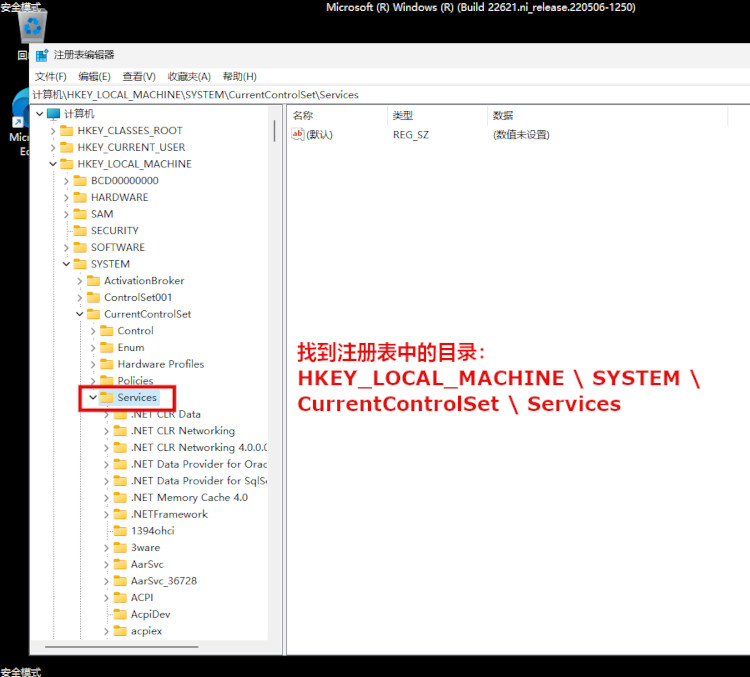
Task: Collapse the Services key chevron
Action: click(93, 398)
